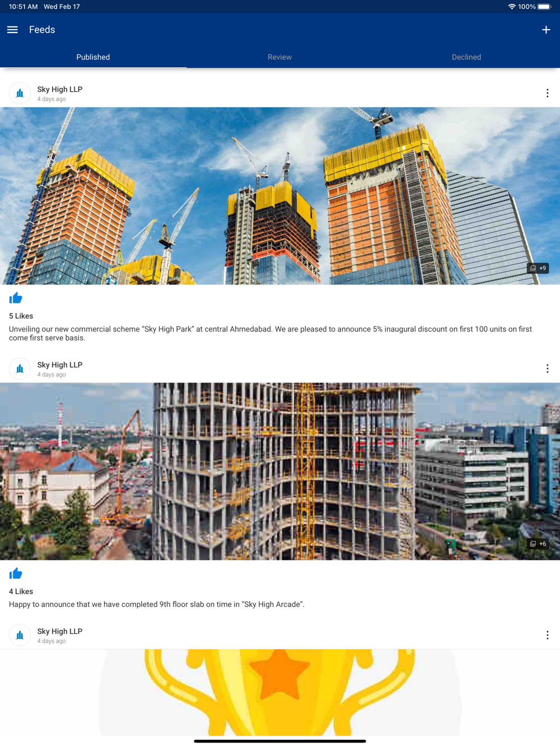
Task: View the 4 Likes list
Action: pyautogui.click(x=21, y=591)
